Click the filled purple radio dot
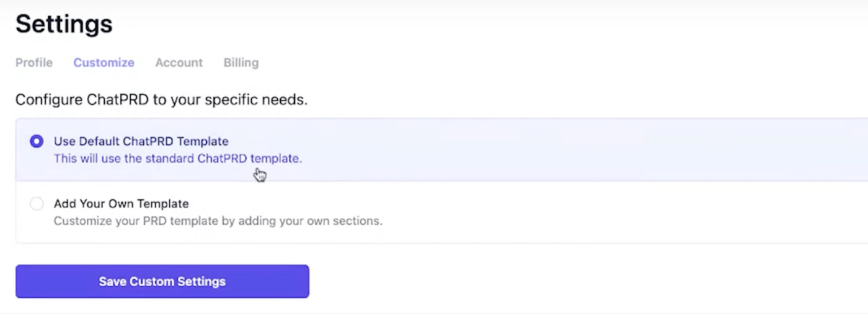The height and width of the screenshot is (314, 868). 37,141
